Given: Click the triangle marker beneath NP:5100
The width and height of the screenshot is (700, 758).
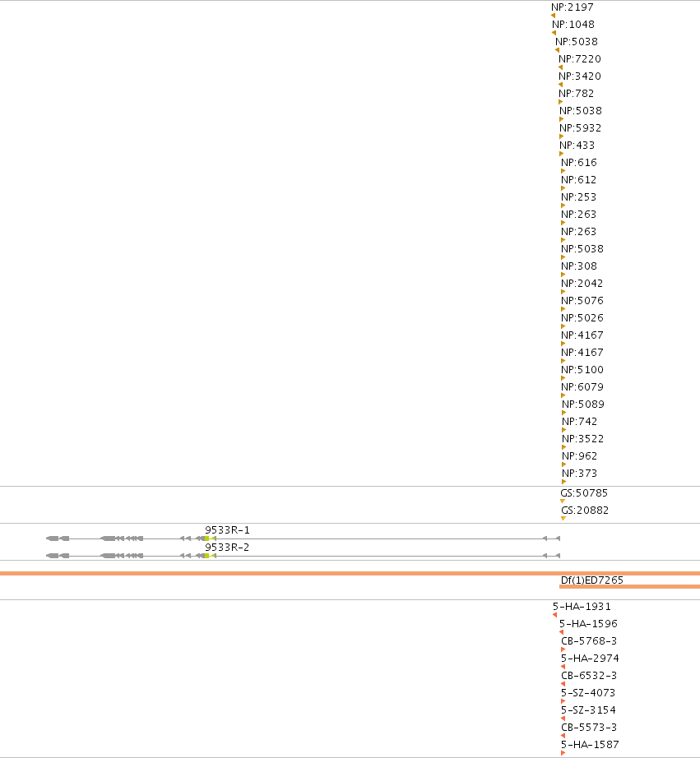Looking at the screenshot, I should click(563, 378).
